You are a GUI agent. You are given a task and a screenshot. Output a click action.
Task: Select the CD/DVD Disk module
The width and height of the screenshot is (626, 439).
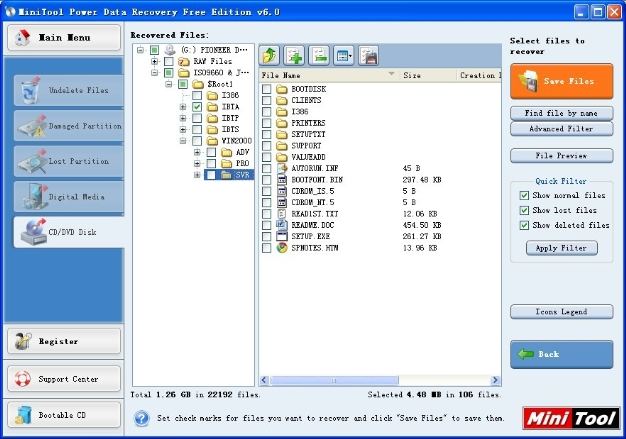[x=69, y=232]
